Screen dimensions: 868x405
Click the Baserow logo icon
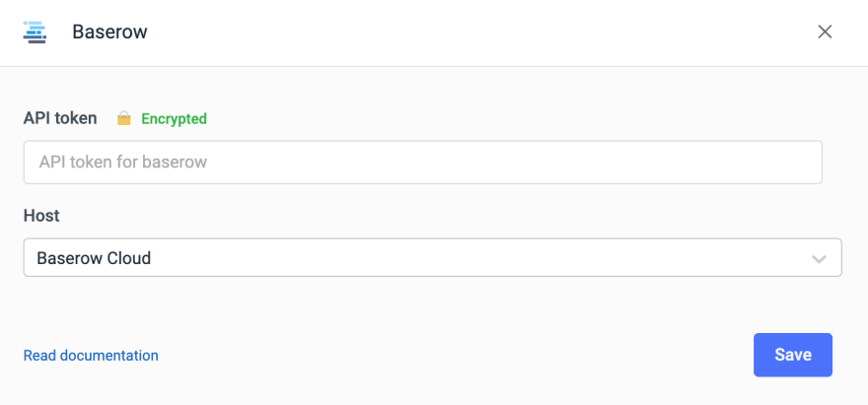click(35, 32)
